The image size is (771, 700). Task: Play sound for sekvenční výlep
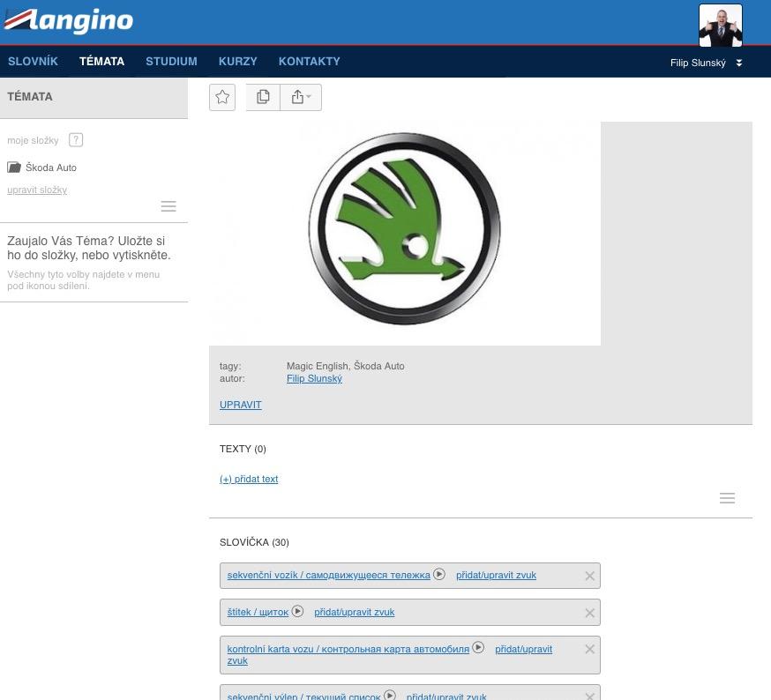pos(389,695)
